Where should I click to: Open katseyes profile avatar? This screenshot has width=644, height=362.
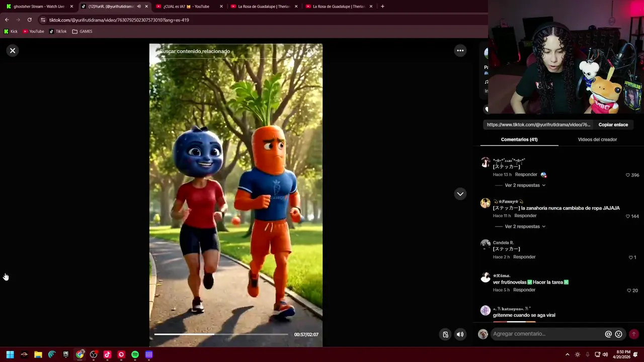point(485,311)
